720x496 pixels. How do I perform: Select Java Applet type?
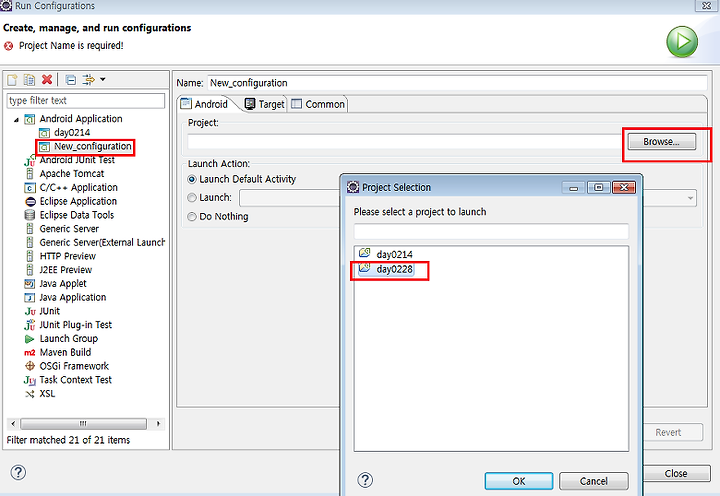(63, 284)
